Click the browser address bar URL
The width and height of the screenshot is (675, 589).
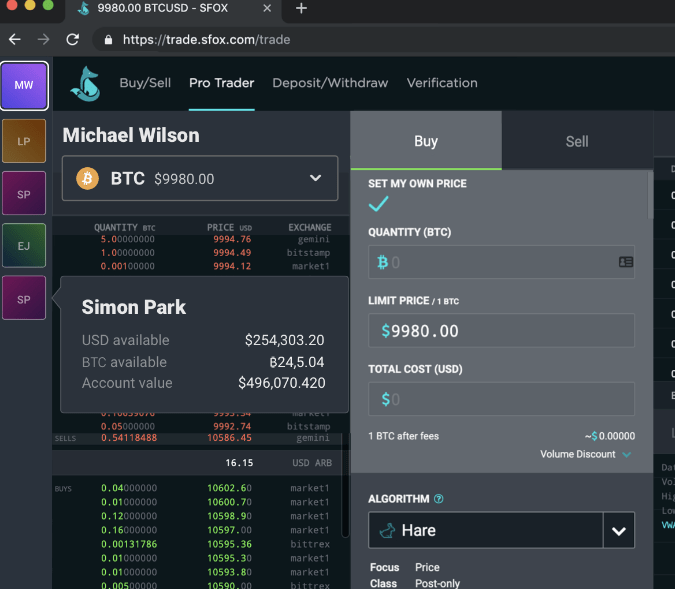(x=206, y=40)
